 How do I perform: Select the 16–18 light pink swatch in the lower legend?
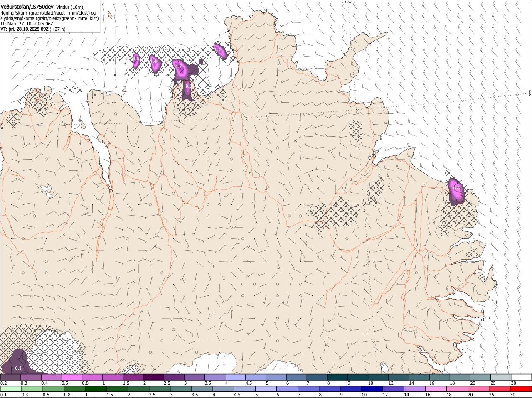pos(436,389)
